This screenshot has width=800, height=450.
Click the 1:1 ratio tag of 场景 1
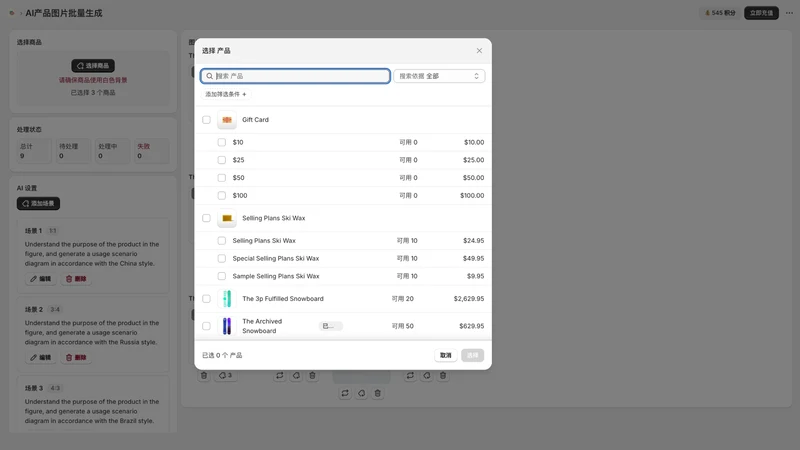click(x=53, y=231)
